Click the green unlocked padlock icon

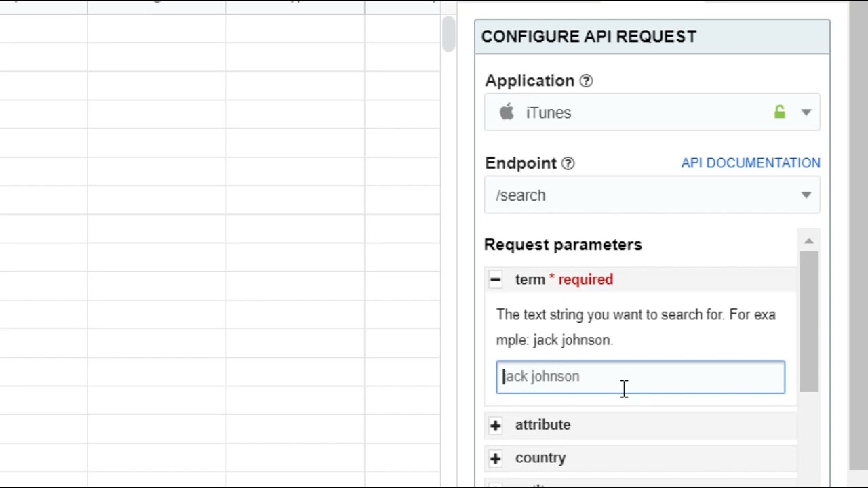780,112
